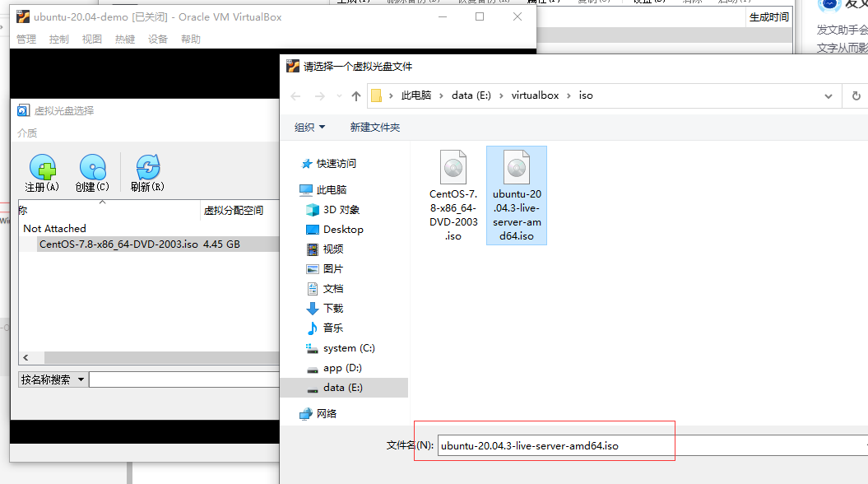Select system (C:) drive in sidebar

pos(341,348)
